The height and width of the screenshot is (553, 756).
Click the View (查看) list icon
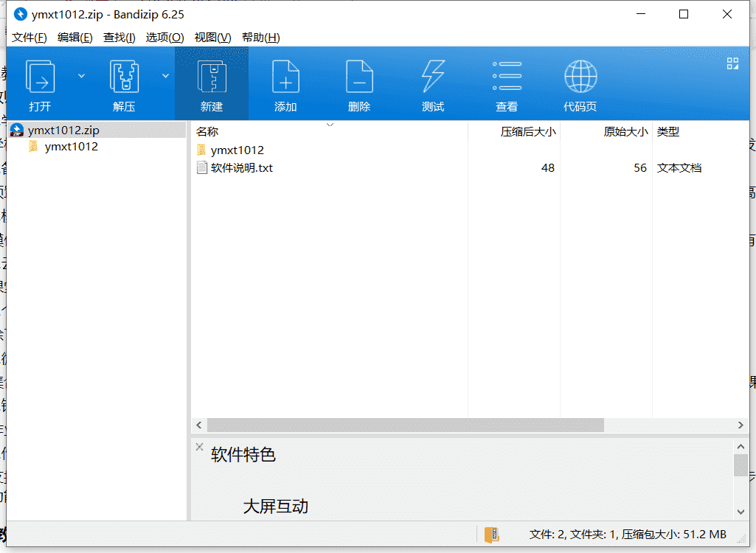[507, 76]
